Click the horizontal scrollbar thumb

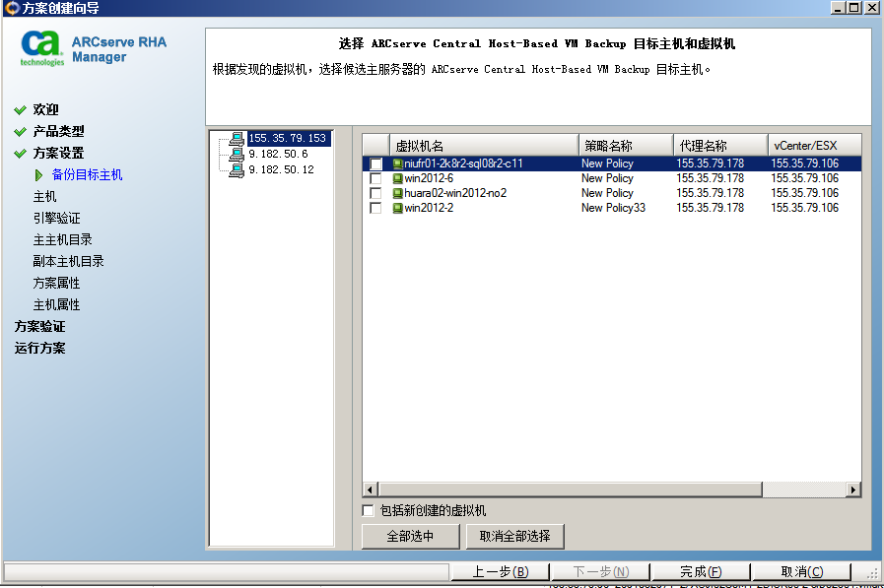(570, 490)
